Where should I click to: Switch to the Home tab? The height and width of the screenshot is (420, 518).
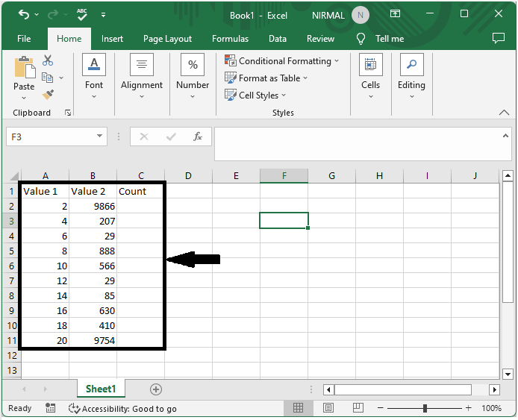tap(69, 39)
